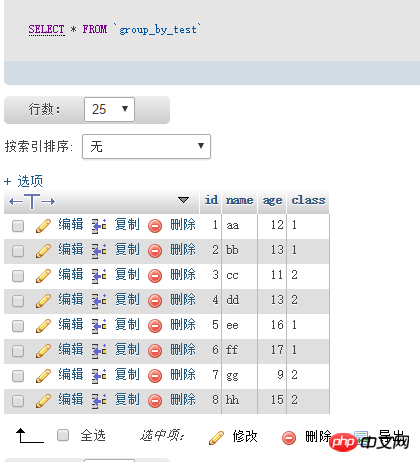Tick the 全选 select-all checkbox
The image size is (420, 462).
pyautogui.click(x=63, y=435)
